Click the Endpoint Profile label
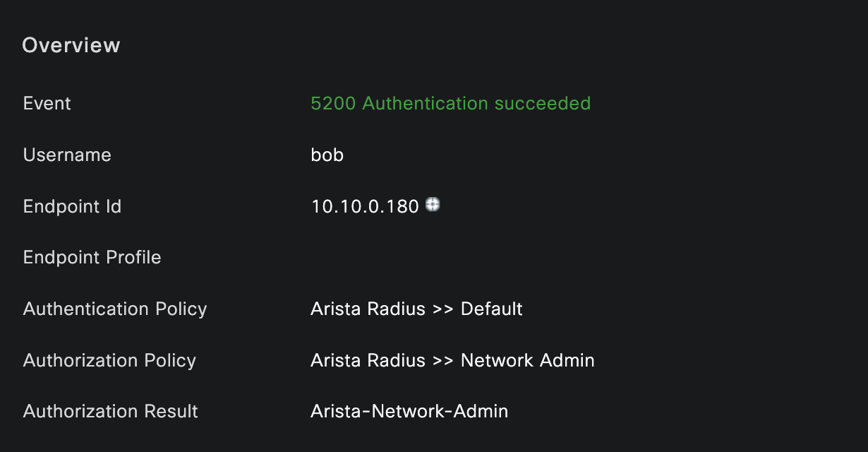The height and width of the screenshot is (452, 868). pyautogui.click(x=92, y=258)
